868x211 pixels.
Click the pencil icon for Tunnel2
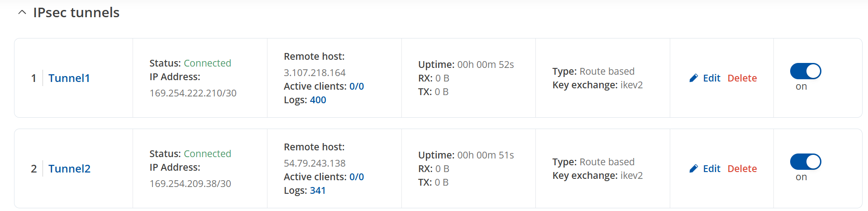[693, 169]
